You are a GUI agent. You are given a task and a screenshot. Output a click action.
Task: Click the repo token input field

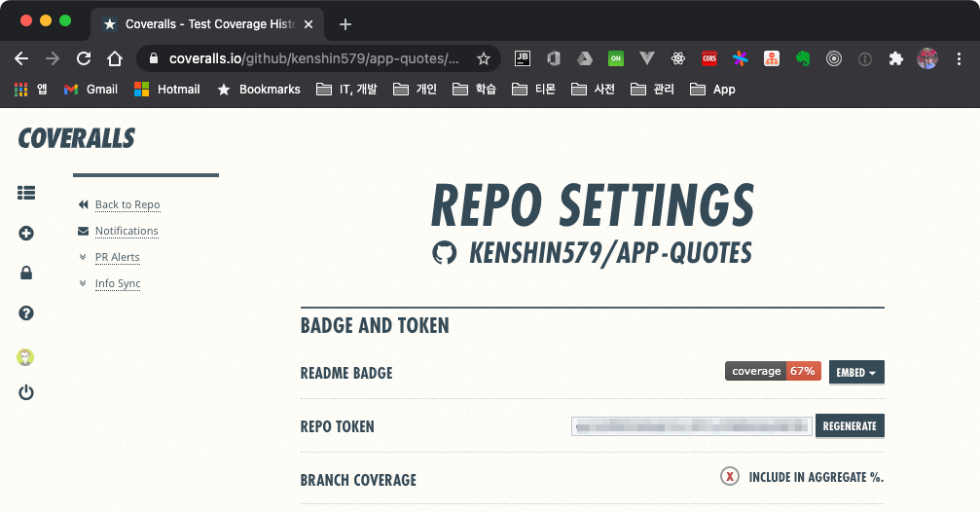(x=691, y=426)
